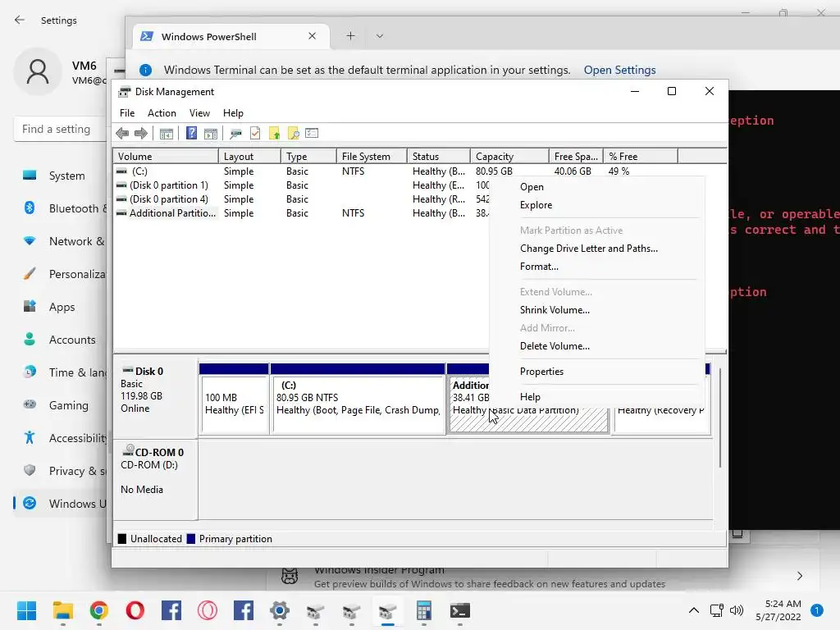
Task: Click the folder with magnifier toolbar icon
Action: point(293,134)
